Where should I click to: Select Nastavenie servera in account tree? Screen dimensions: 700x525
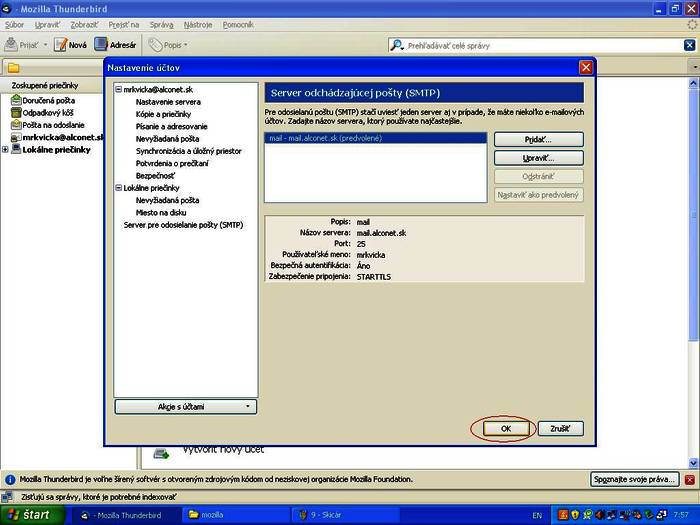coord(168,102)
